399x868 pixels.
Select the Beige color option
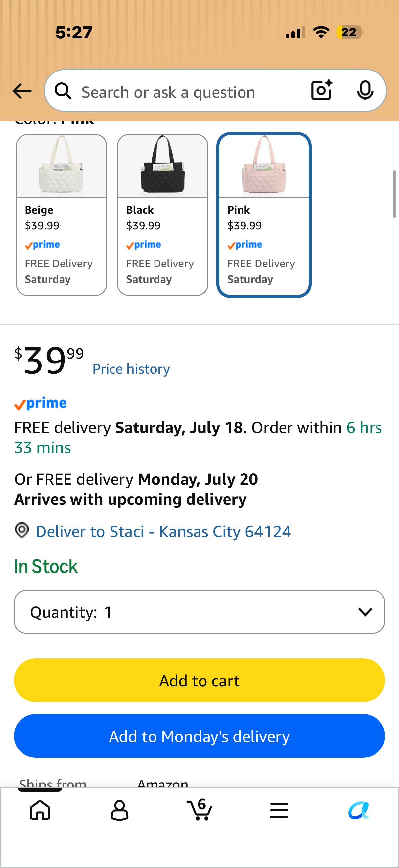[62, 215]
